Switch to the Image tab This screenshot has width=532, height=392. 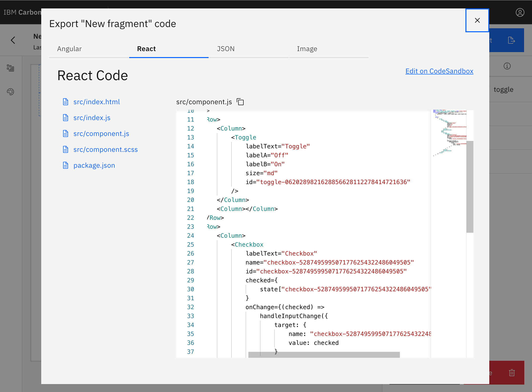[x=307, y=49]
